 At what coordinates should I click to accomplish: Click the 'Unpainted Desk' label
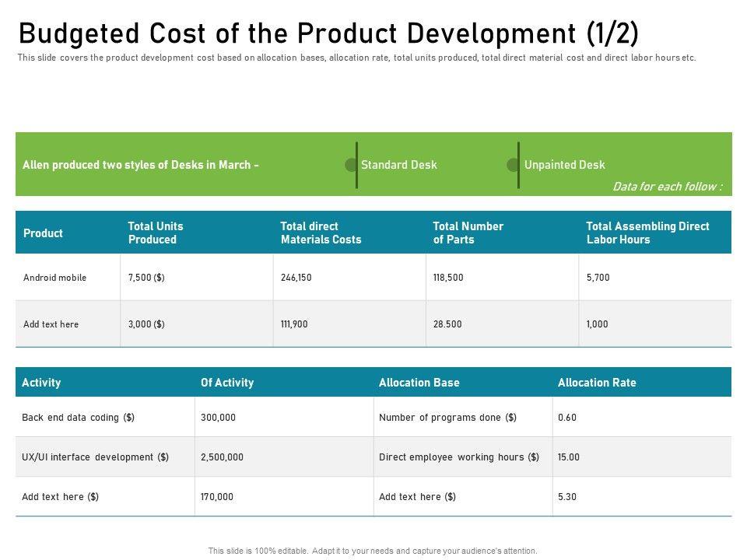coord(564,165)
